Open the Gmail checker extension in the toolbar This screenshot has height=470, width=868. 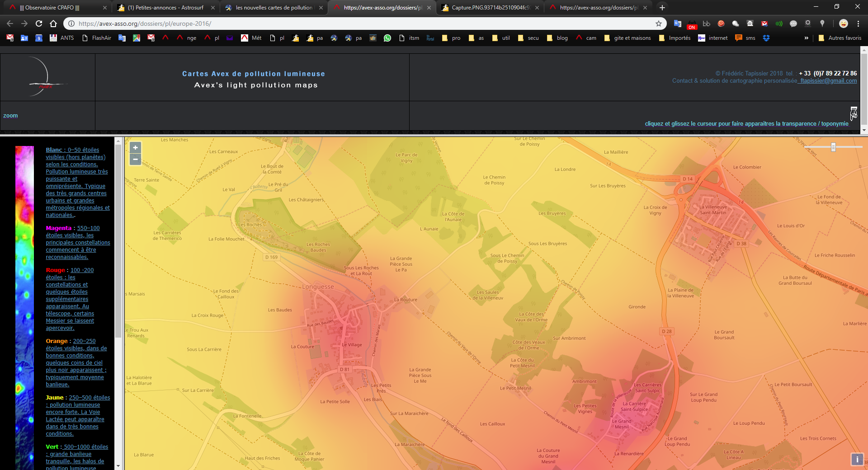coord(764,23)
